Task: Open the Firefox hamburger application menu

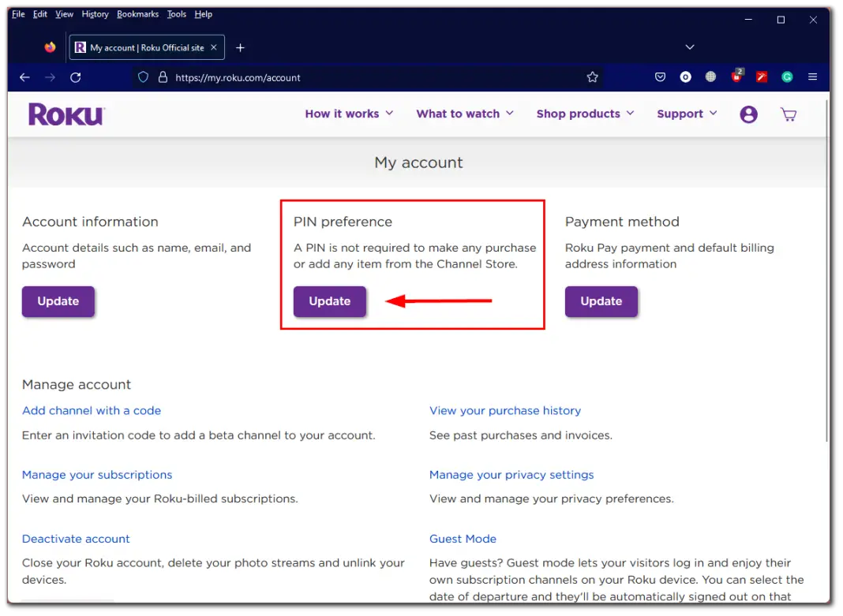Action: coord(812,77)
